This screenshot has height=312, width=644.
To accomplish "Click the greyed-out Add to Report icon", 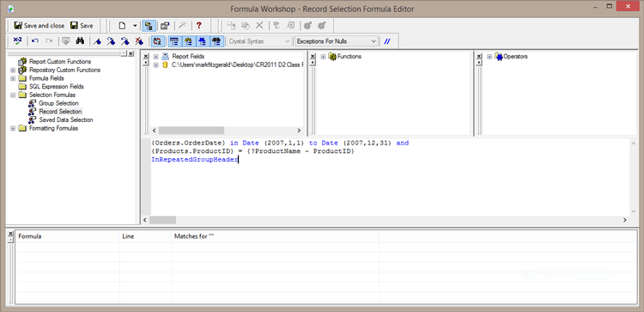I will point(322,26).
